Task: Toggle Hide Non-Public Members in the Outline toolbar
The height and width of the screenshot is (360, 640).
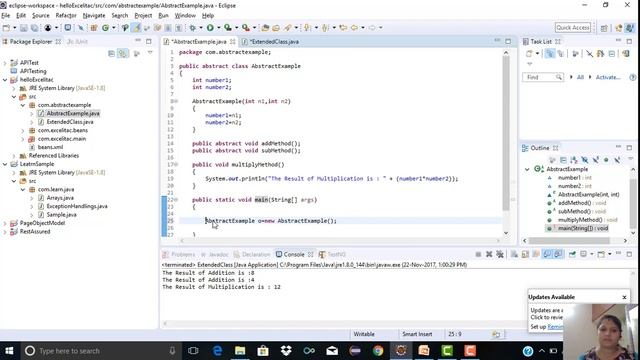Action: [606, 160]
